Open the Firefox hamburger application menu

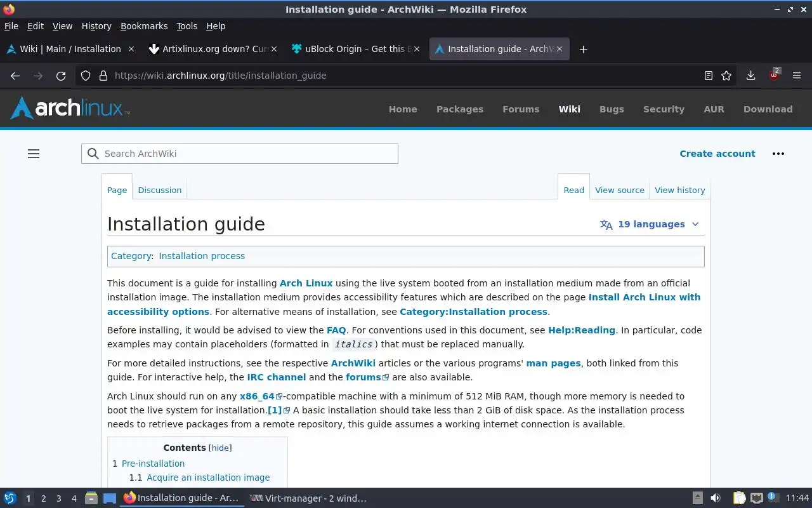click(x=797, y=76)
